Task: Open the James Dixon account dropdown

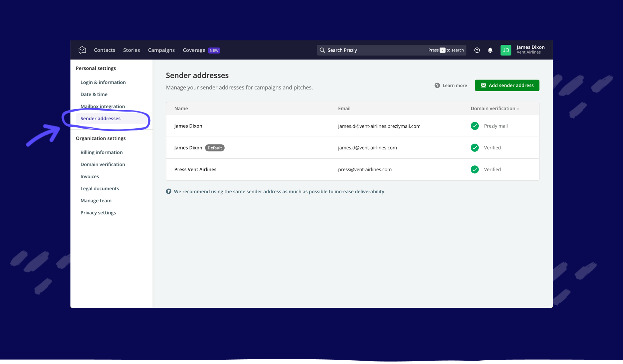Action: 530,49
